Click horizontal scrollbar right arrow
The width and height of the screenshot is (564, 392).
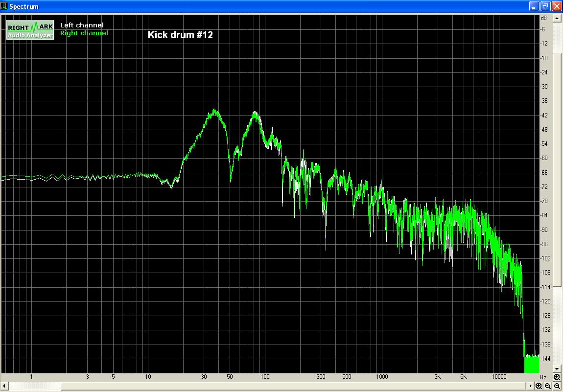(x=530, y=386)
